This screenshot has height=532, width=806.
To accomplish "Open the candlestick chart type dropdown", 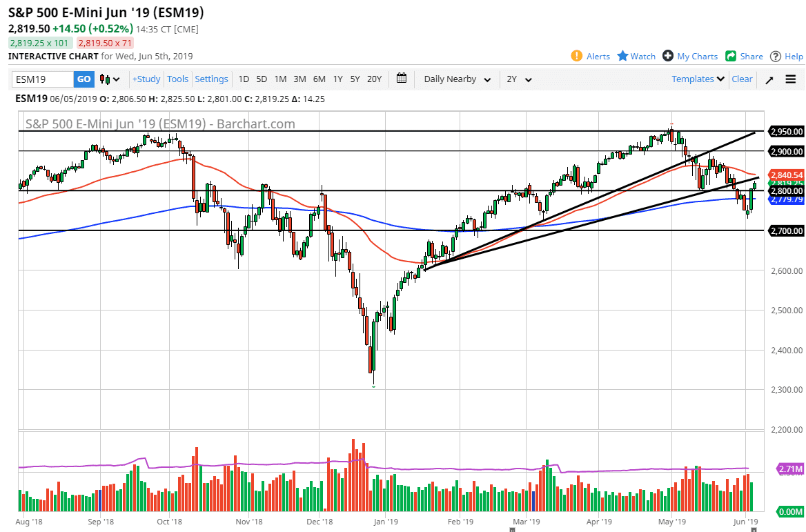I will 110,79.
